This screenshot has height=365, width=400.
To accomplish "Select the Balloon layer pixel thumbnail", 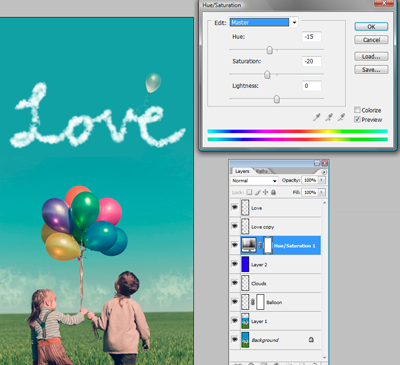I will (245, 302).
